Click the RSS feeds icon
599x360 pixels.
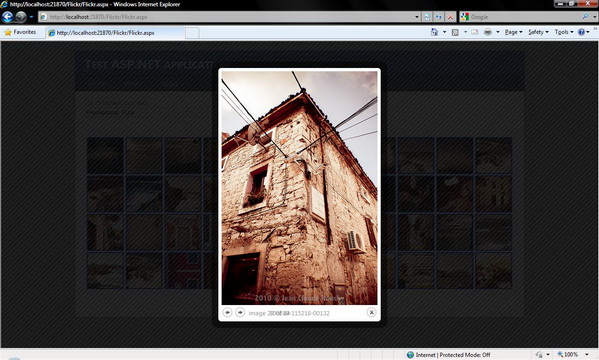point(455,32)
